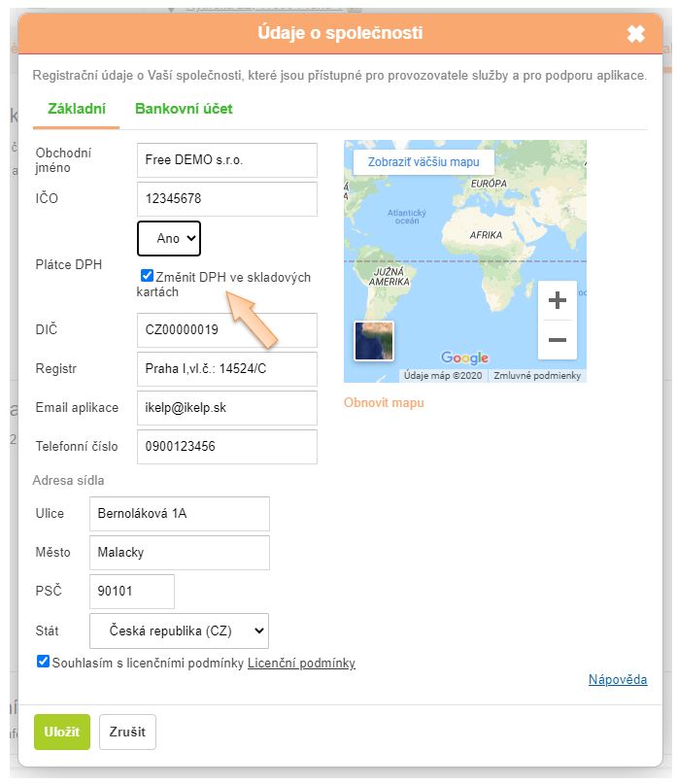The image size is (677, 784).
Task: Switch map to satellite view thumbnail
Action: 374,341
